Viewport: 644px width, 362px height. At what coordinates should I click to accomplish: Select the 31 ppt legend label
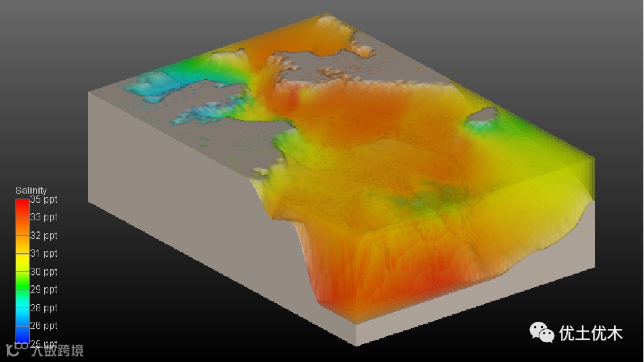(x=44, y=254)
